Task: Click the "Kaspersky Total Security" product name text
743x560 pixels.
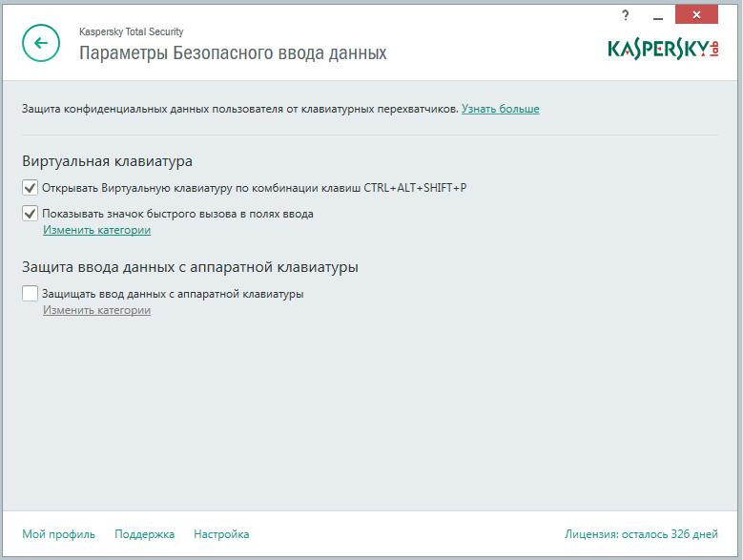Action: point(132,31)
